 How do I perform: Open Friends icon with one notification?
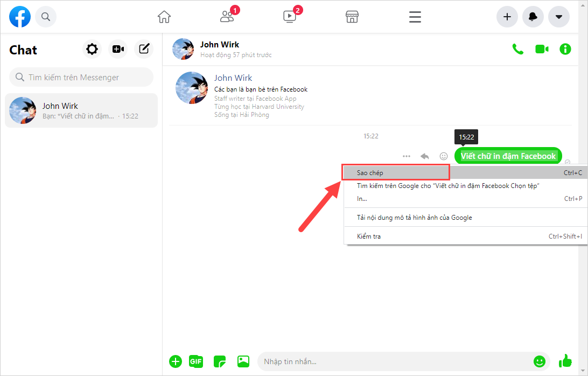pyautogui.click(x=227, y=17)
